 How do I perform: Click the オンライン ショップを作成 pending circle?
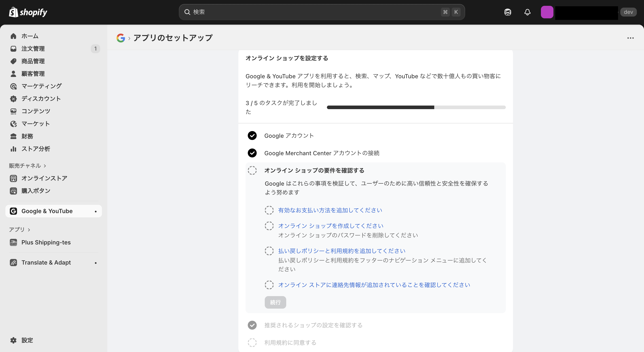(269, 226)
